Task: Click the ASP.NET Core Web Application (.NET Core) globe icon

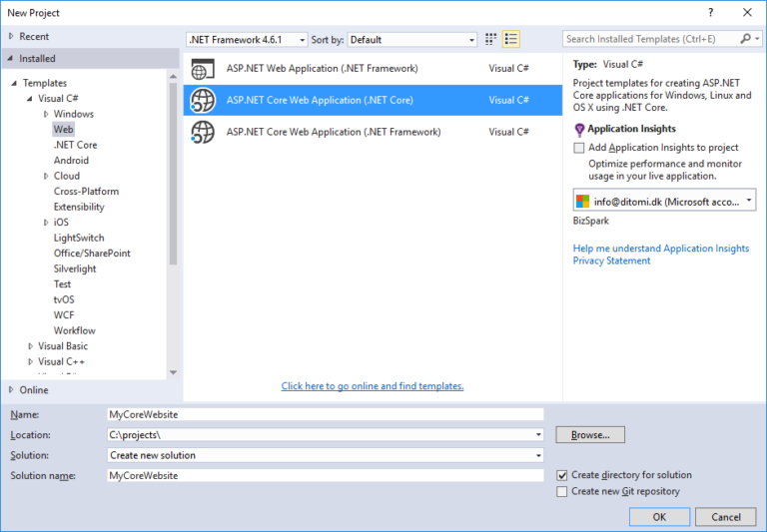Action: point(203,100)
